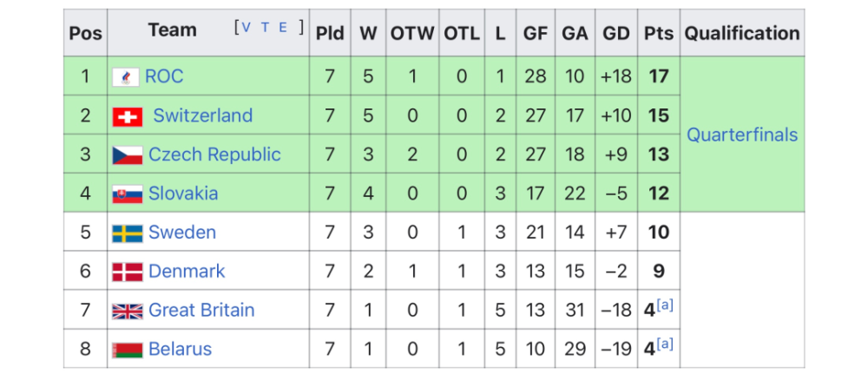Click the Slovakia flag icon
This screenshot has height=380, width=868.
pyautogui.click(x=127, y=194)
